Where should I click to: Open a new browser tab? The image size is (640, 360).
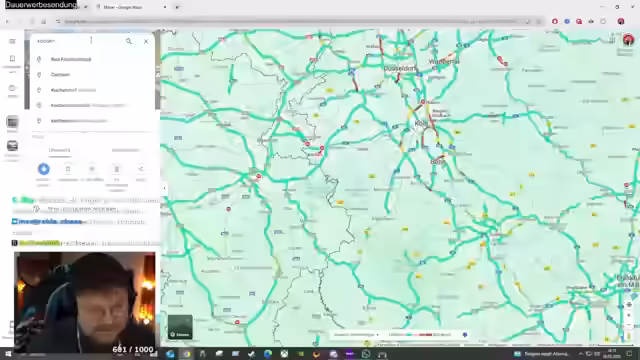[177, 7]
